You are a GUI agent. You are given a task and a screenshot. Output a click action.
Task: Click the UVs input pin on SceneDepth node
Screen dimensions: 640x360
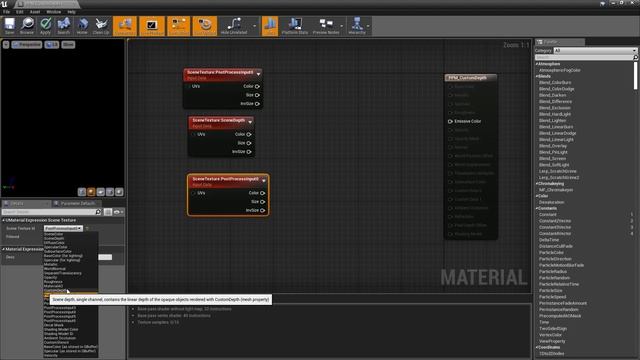(194, 134)
